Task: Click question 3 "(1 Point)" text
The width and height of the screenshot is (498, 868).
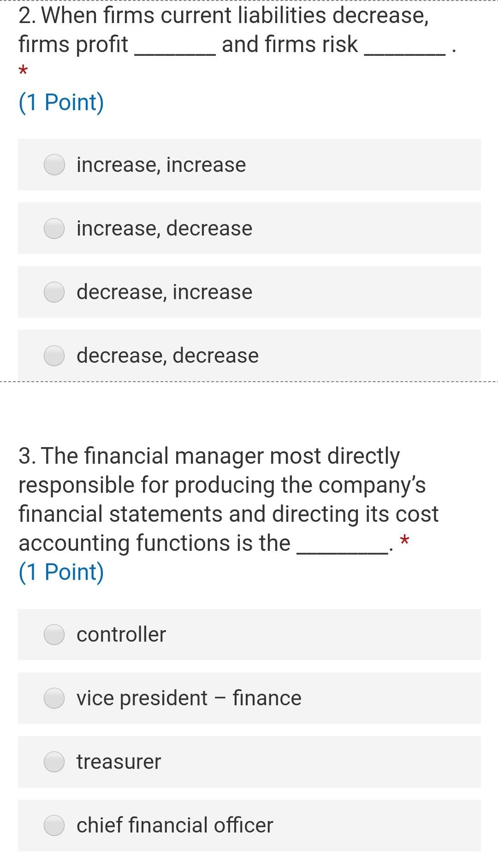Action: 61,572
